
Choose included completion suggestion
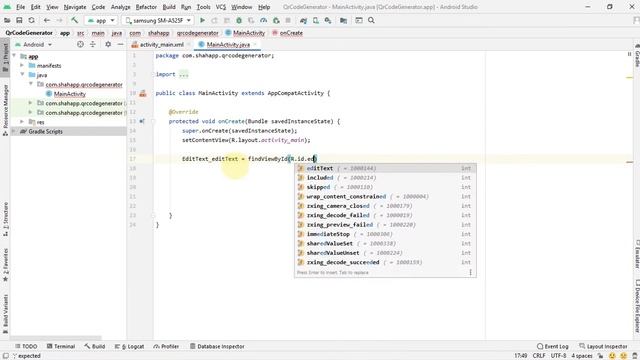tap(385, 178)
